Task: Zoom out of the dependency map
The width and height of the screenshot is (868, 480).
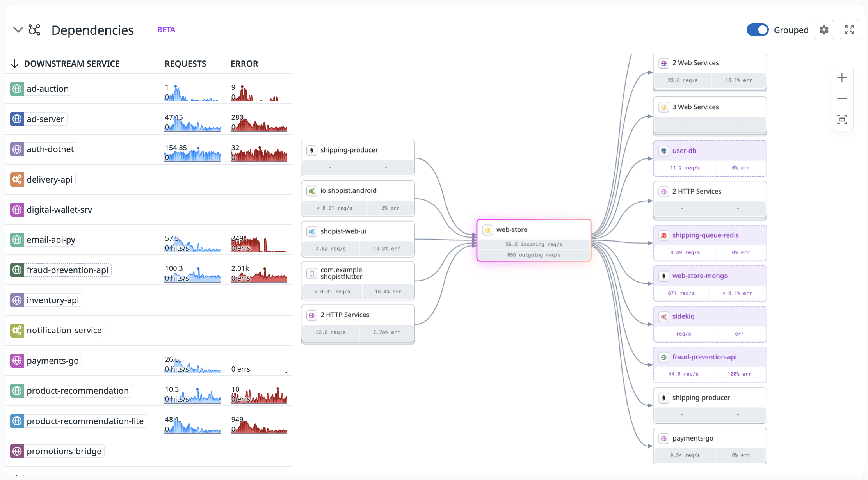Action: click(842, 99)
